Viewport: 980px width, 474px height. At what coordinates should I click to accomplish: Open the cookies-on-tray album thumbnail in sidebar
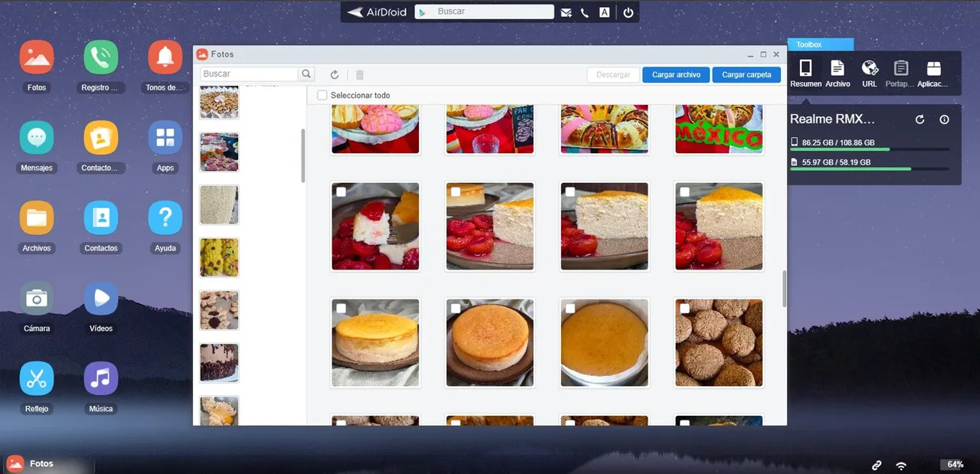pos(219,309)
